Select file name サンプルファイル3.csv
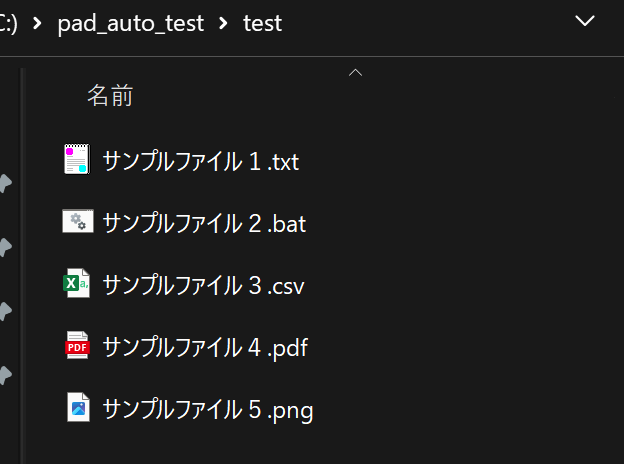Viewport: 624px width, 464px height. click(203, 285)
